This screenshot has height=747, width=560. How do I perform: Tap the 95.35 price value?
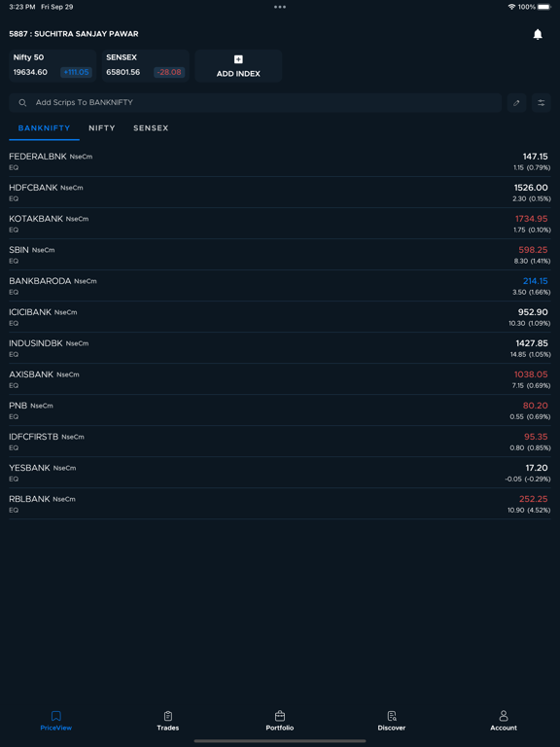pyautogui.click(x=536, y=437)
